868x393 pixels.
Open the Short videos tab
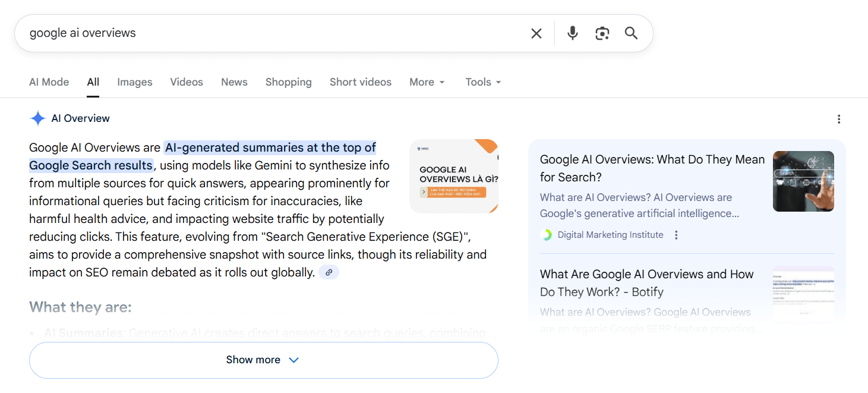pos(360,82)
